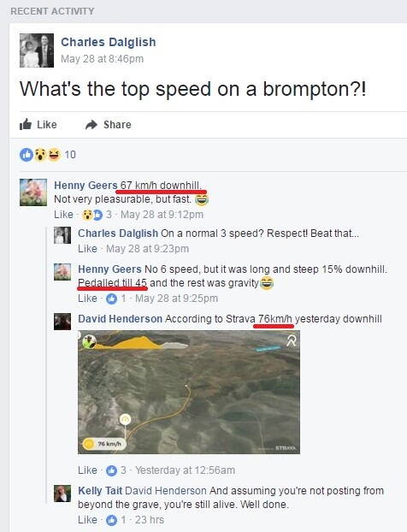The image size is (407, 532).
Task: Click the Kelly Tait name link
Action: click(100, 491)
